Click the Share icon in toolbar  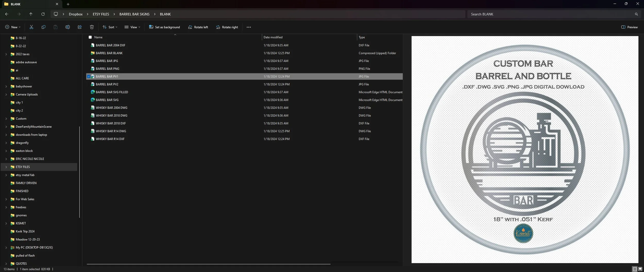pyautogui.click(x=80, y=27)
